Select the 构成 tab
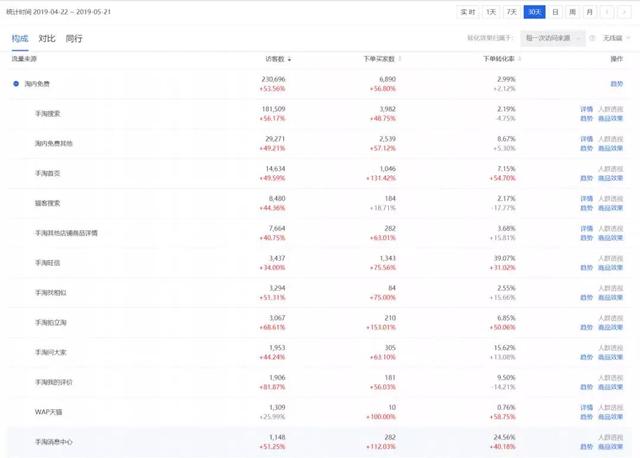 click(20, 38)
